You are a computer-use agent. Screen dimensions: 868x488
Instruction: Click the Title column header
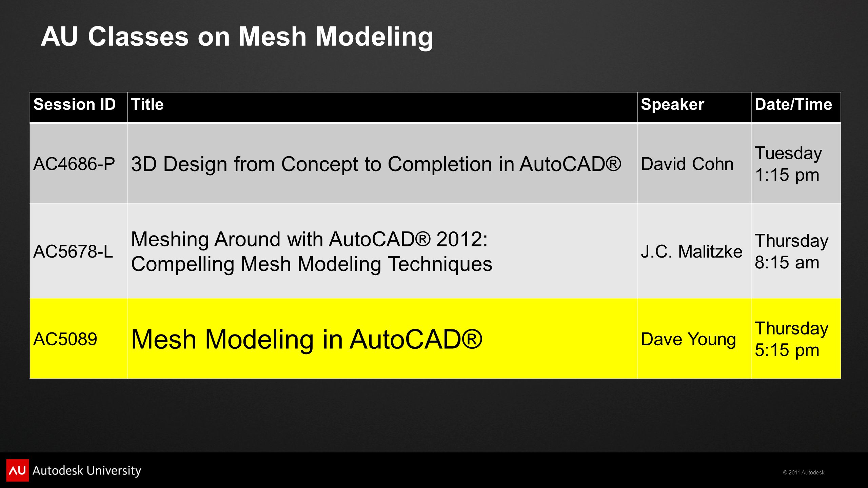[x=382, y=107]
